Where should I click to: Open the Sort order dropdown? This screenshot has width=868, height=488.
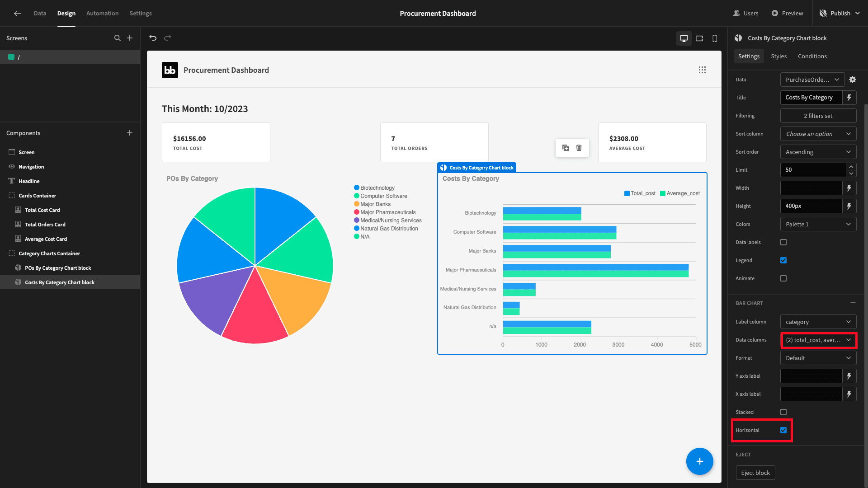coord(818,152)
